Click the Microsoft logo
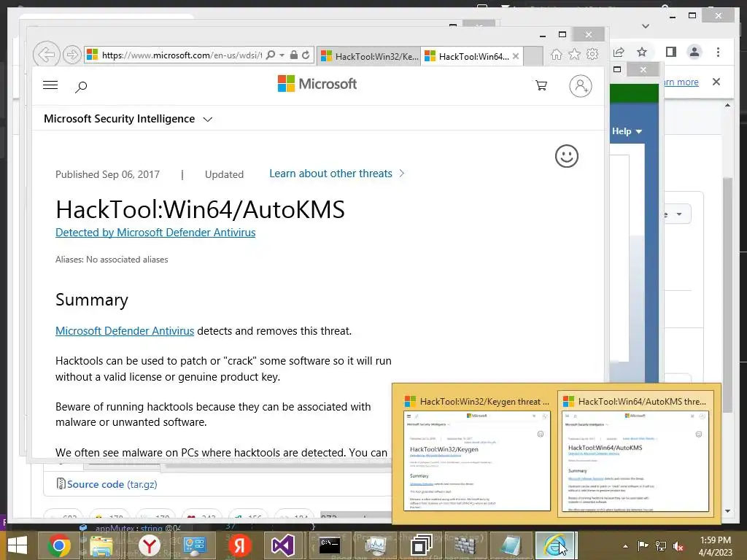747x560 pixels. (x=317, y=85)
